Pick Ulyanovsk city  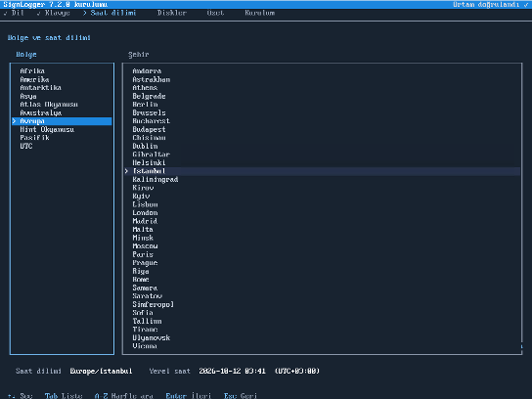pyautogui.click(x=323, y=337)
